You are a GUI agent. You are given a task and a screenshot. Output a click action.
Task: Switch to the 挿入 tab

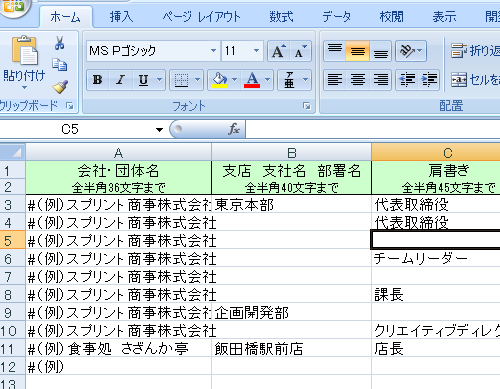click(x=122, y=17)
